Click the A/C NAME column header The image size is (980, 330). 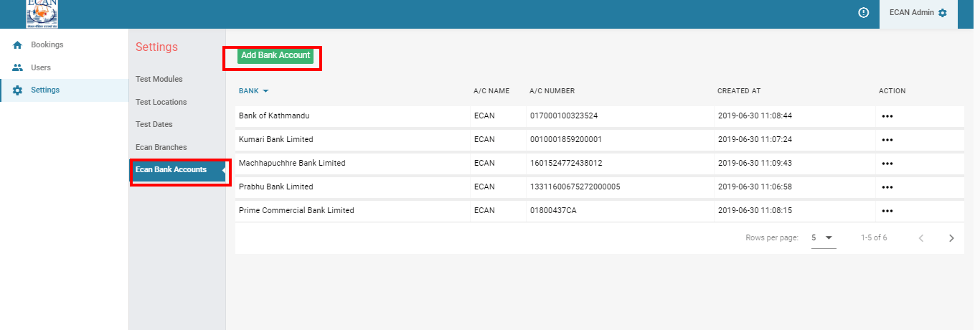point(491,91)
